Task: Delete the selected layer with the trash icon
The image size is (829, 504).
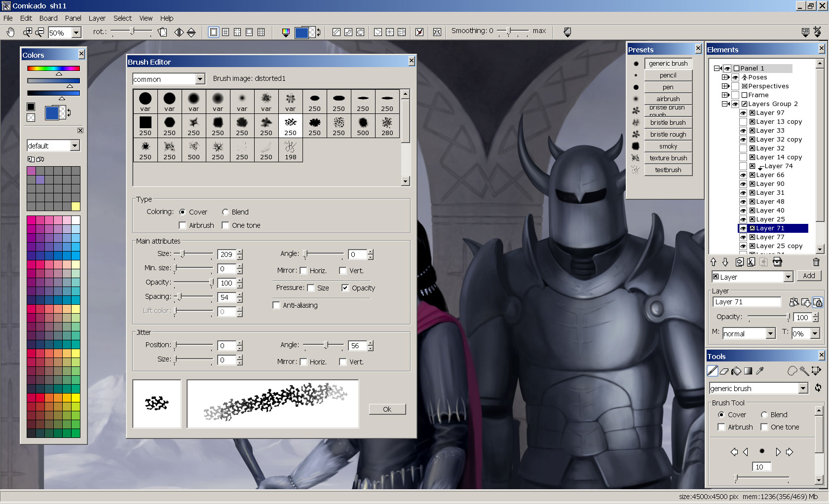Action: point(816,262)
